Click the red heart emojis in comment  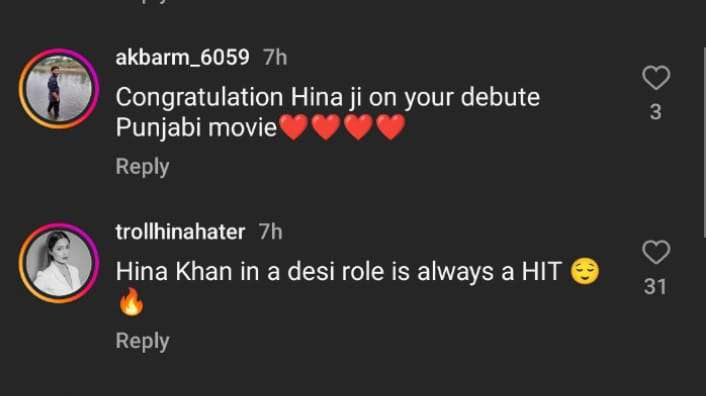click(342, 127)
